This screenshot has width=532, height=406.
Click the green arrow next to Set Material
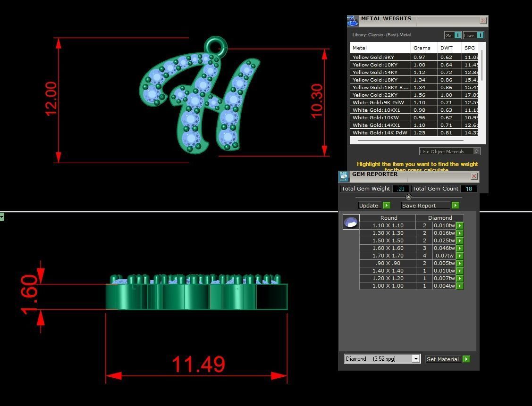click(x=466, y=359)
